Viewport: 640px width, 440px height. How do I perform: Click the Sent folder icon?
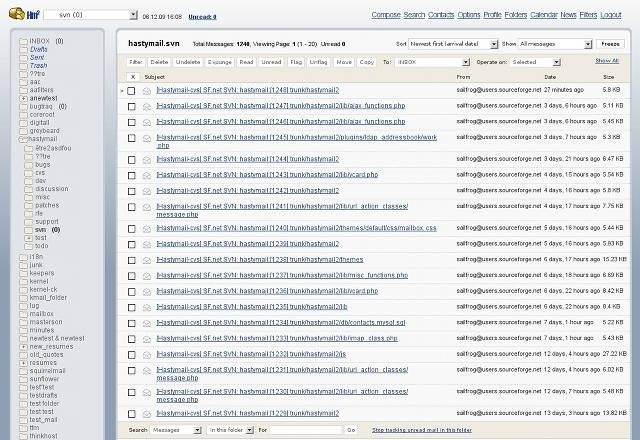click(23, 58)
